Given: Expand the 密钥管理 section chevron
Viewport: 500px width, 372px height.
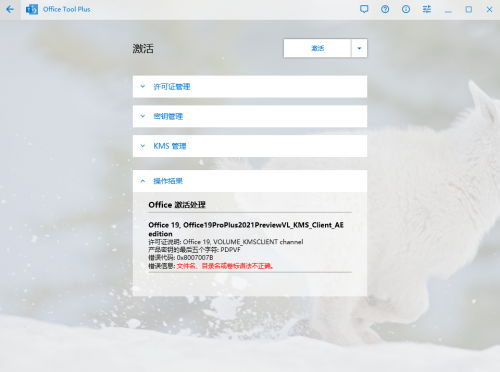Looking at the screenshot, I should (143, 116).
